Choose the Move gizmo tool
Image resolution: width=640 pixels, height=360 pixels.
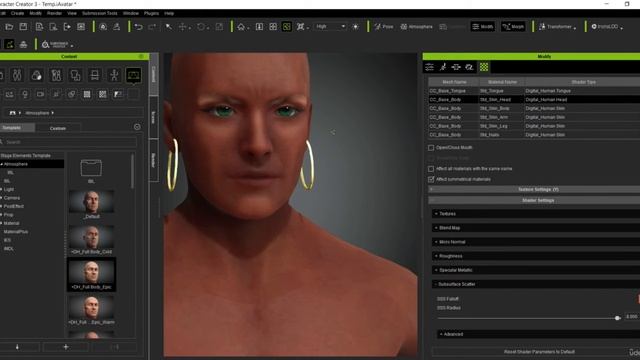tap(182, 27)
